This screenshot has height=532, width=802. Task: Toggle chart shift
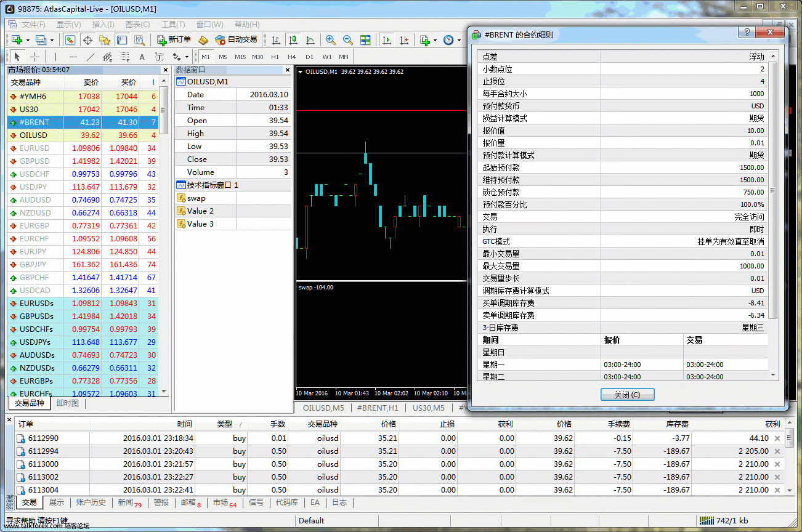click(x=404, y=40)
